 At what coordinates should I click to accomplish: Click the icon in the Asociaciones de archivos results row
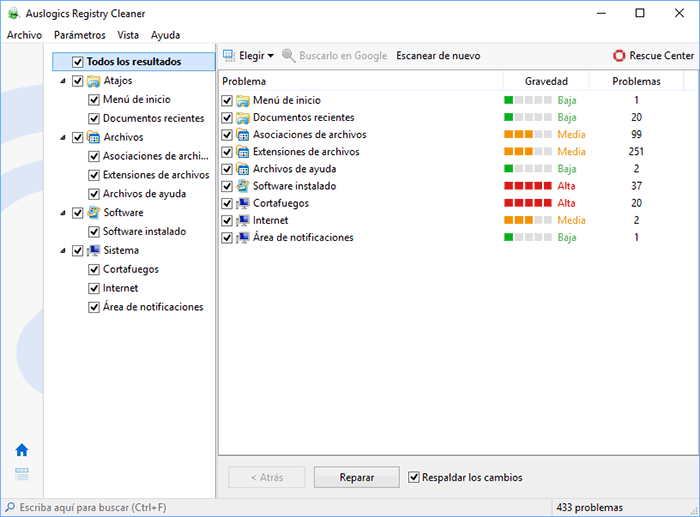point(243,134)
